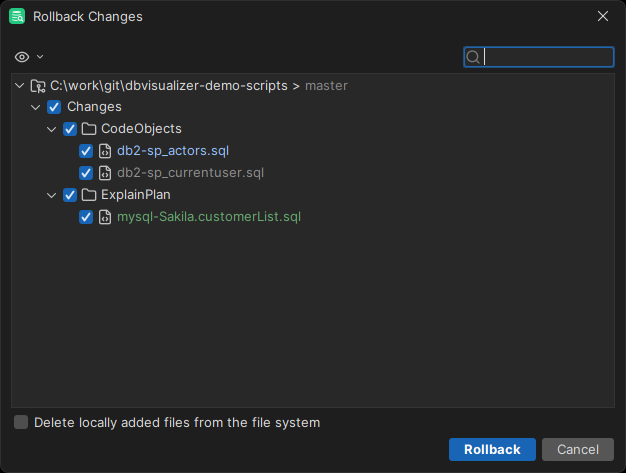
Task: Uncheck the Changes checkbox
Action: coord(54,107)
